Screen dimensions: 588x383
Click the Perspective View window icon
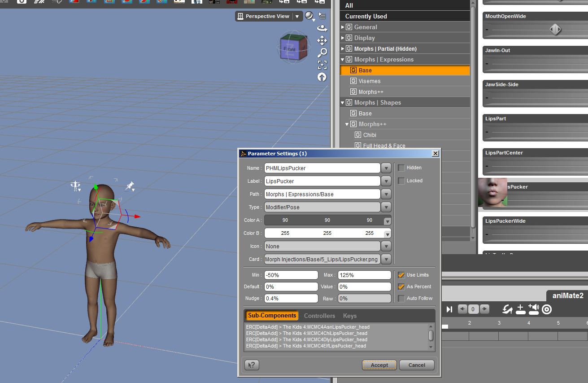(x=240, y=16)
